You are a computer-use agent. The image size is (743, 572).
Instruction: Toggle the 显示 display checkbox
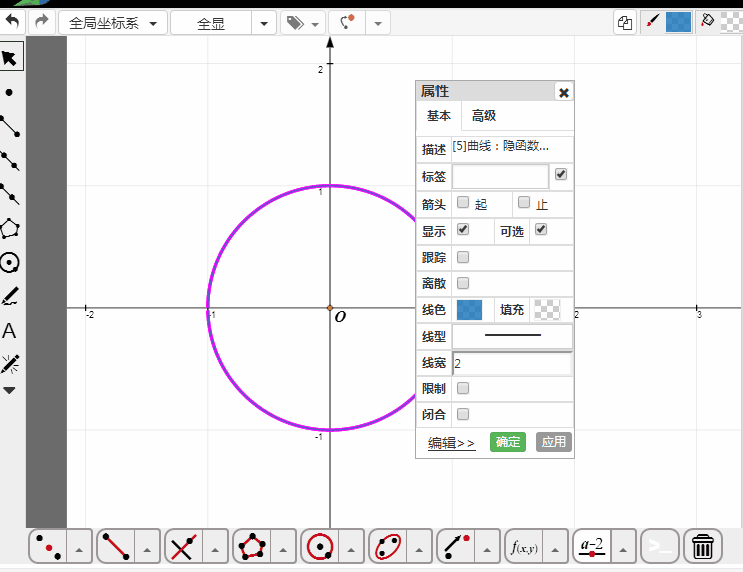(463, 229)
